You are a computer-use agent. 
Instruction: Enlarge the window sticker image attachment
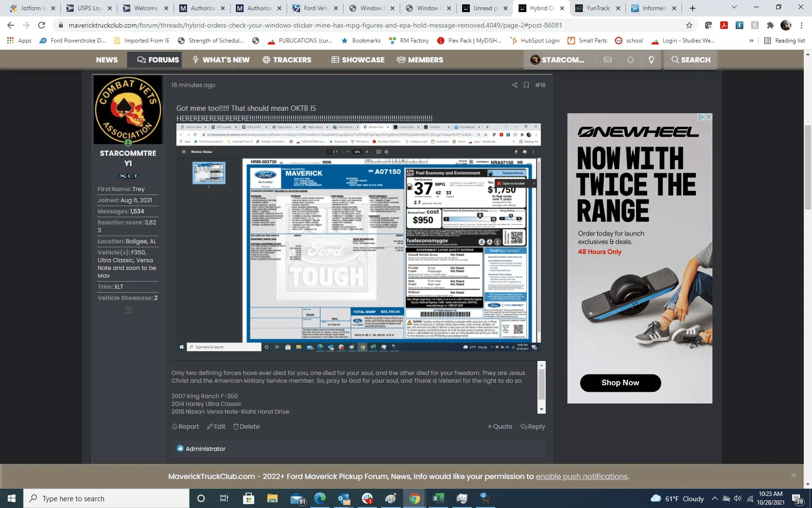358,238
